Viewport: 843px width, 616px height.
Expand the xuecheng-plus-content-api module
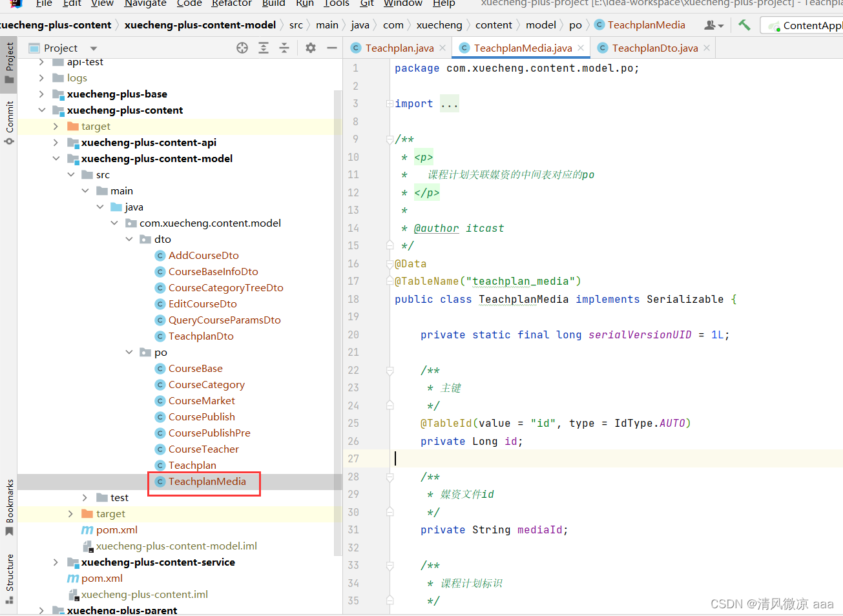click(x=56, y=142)
